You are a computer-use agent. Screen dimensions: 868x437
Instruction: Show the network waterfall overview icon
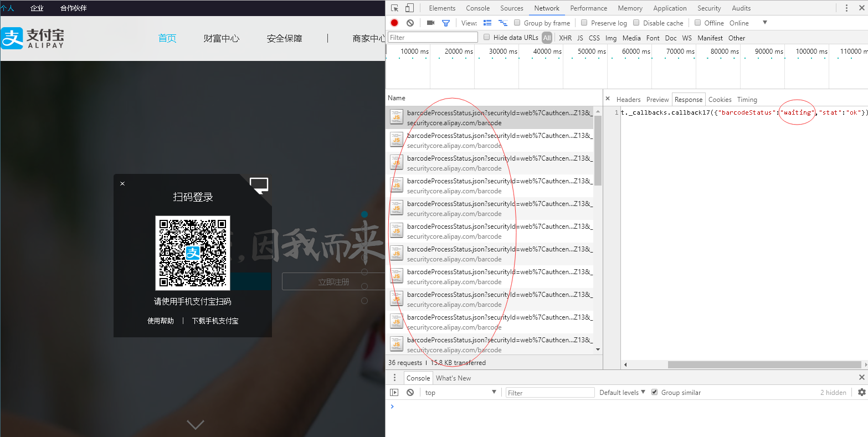(x=503, y=23)
